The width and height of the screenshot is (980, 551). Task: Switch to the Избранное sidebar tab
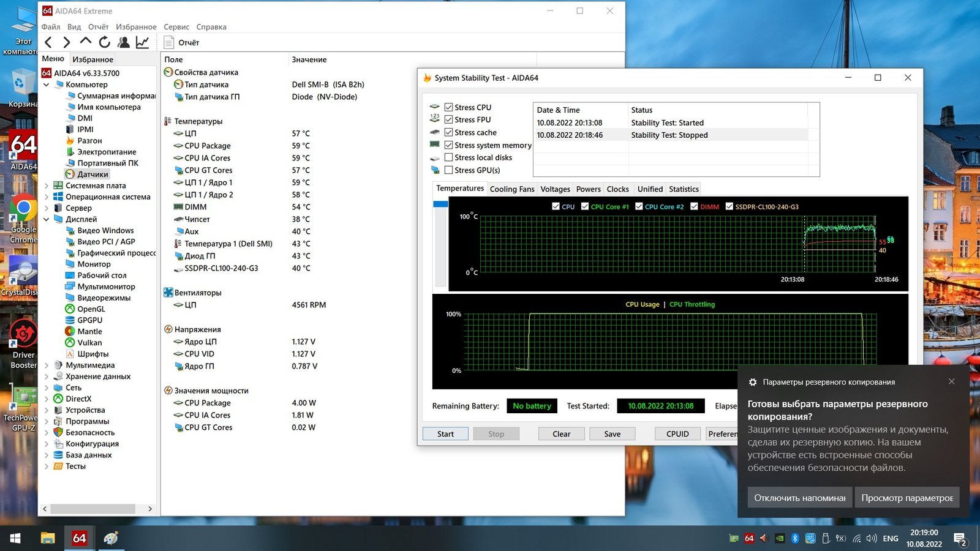click(x=92, y=59)
